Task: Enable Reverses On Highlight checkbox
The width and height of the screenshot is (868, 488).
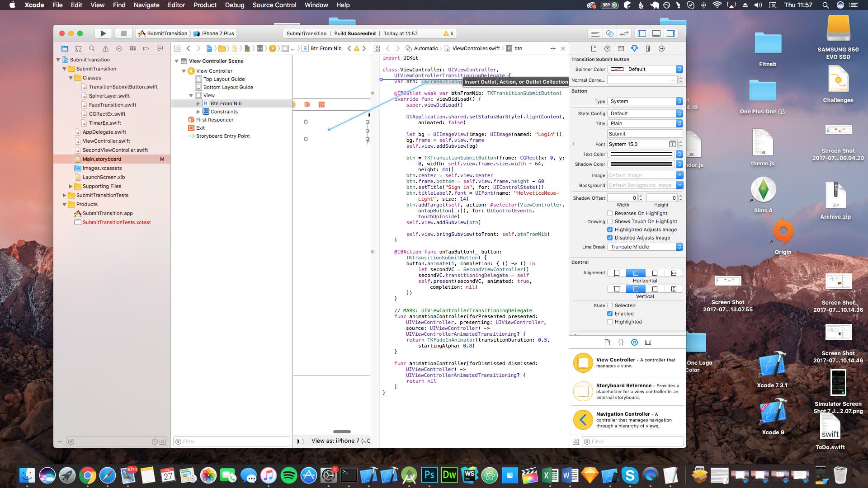Action: [610, 213]
